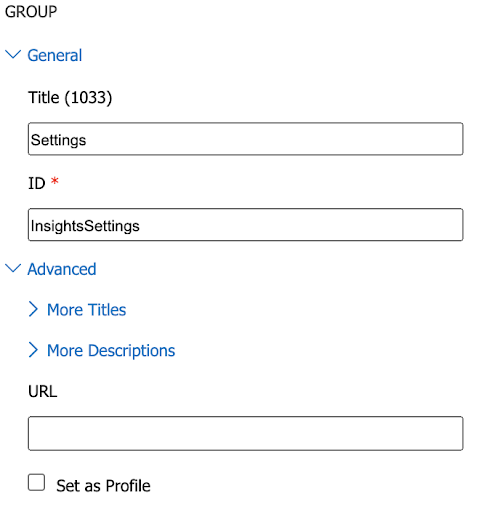Click the Set as Profile label text
The image size is (484, 512).
click(x=103, y=486)
